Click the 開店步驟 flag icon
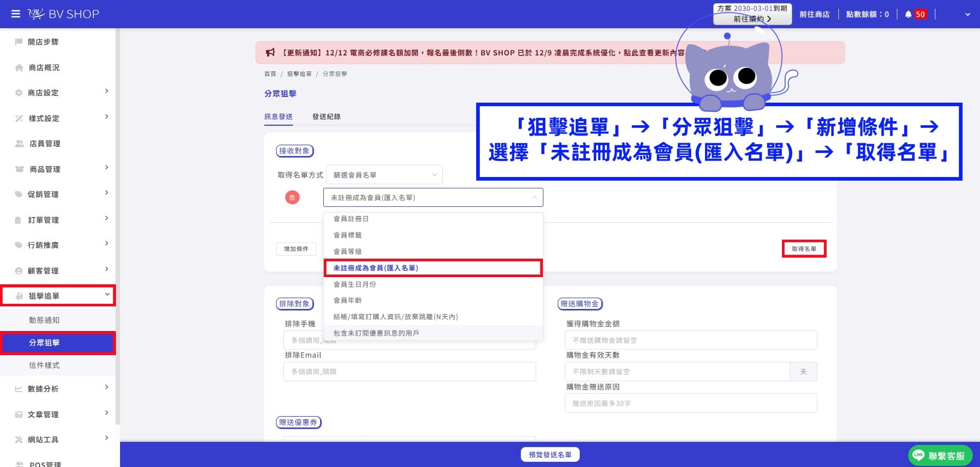980x467 pixels. [19, 42]
